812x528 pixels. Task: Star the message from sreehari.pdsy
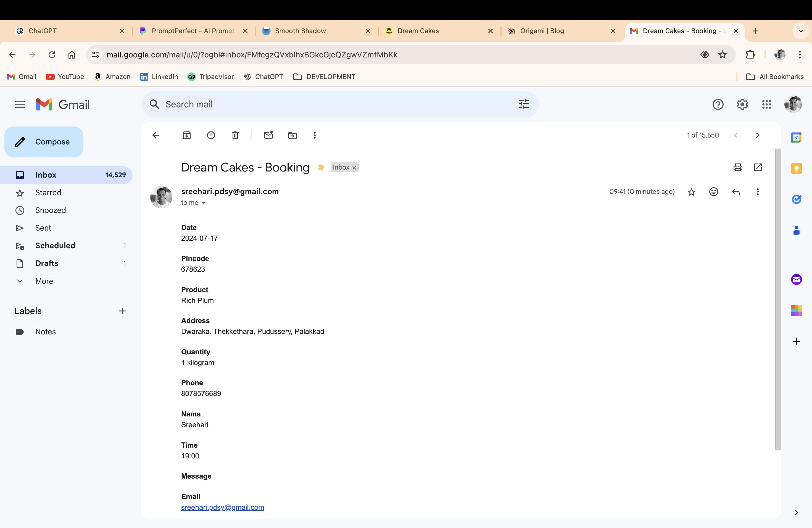(x=691, y=192)
